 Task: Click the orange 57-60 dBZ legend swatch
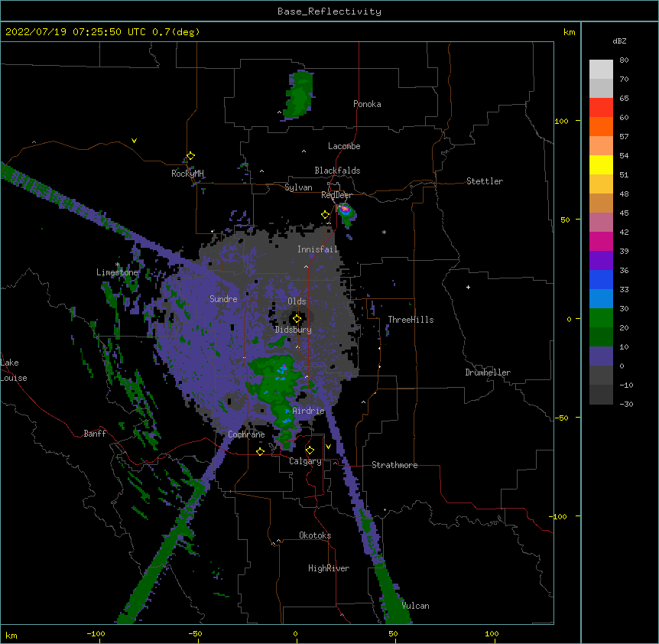click(x=601, y=126)
